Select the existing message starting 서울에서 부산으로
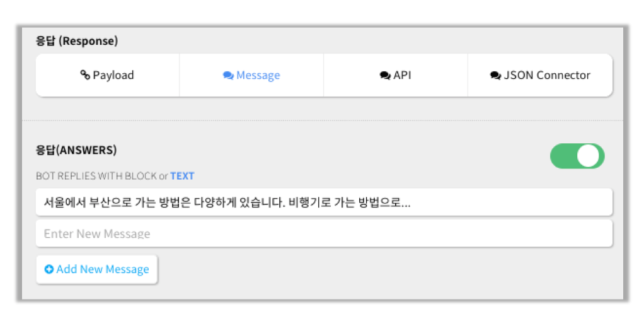 (x=324, y=202)
